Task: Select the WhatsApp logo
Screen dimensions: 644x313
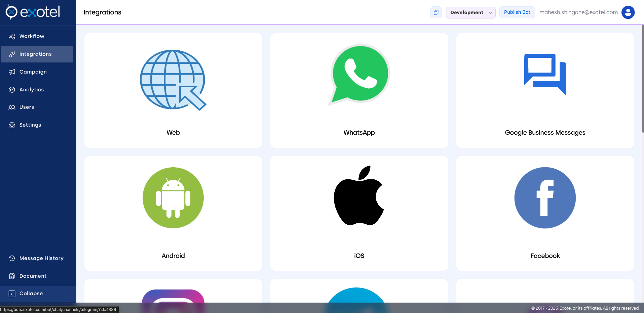Action: click(x=359, y=75)
